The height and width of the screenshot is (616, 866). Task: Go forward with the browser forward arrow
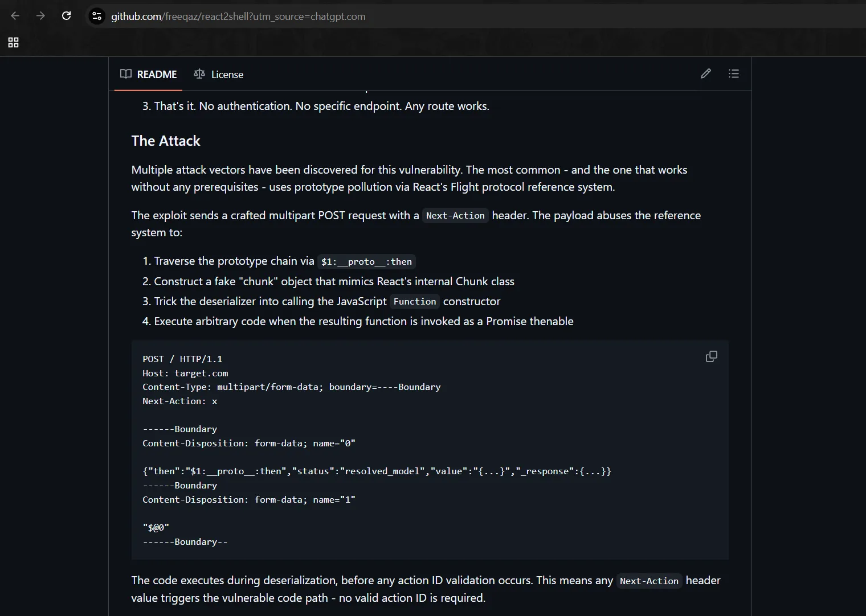tap(40, 16)
